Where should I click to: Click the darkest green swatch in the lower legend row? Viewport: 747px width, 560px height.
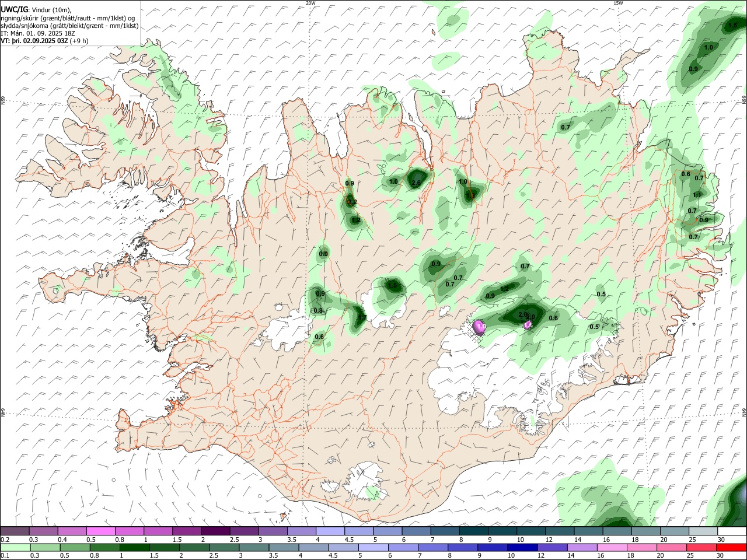(x=134, y=548)
